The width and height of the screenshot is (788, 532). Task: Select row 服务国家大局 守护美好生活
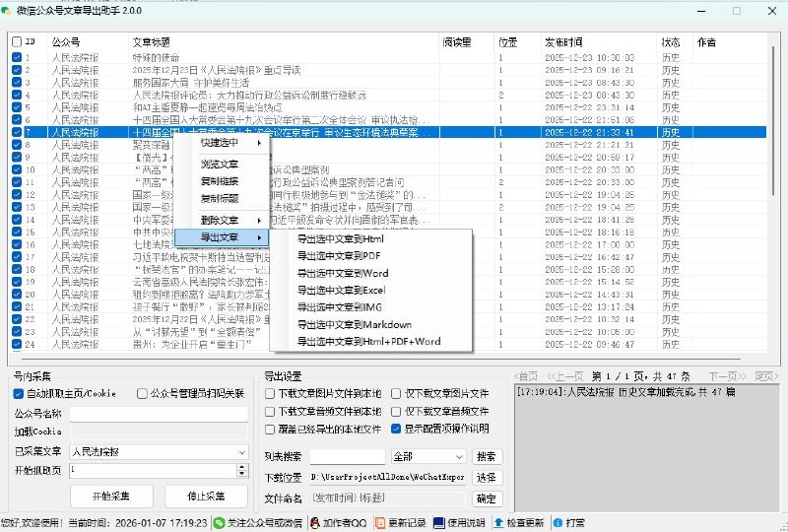click(388, 83)
